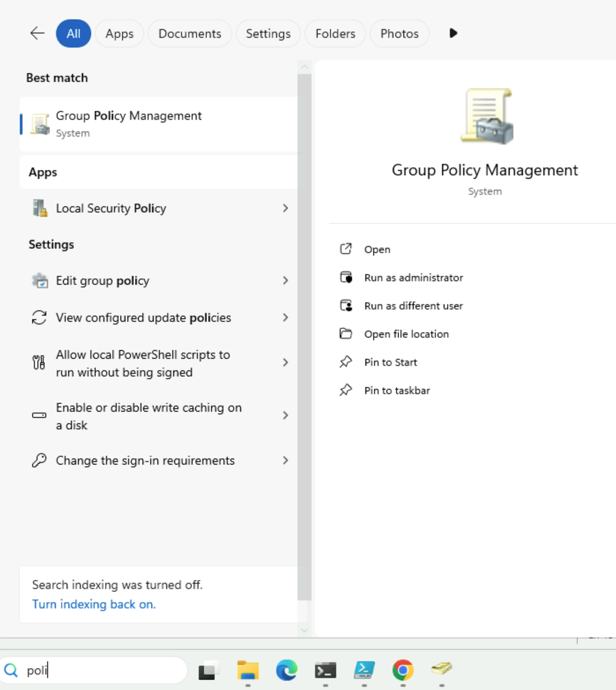
Task: Select the Settings filter tab
Action: point(268,34)
